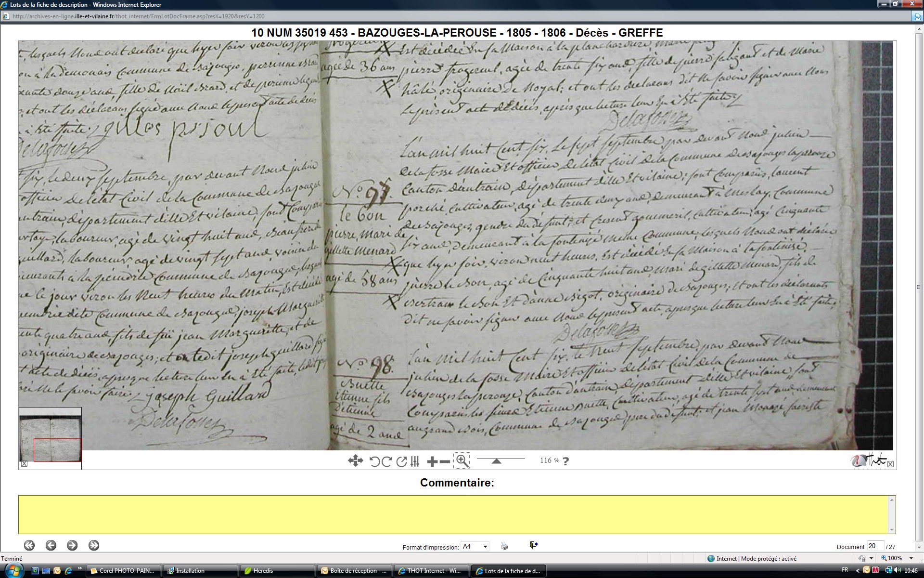Print the current document

coord(504,546)
